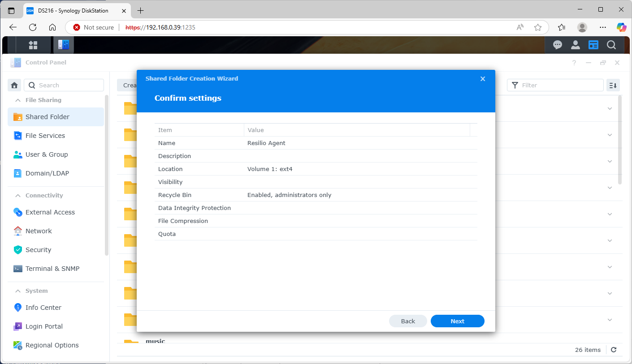Click Next to confirm the settings
Screen dimensions: 632x364
(x=457, y=321)
